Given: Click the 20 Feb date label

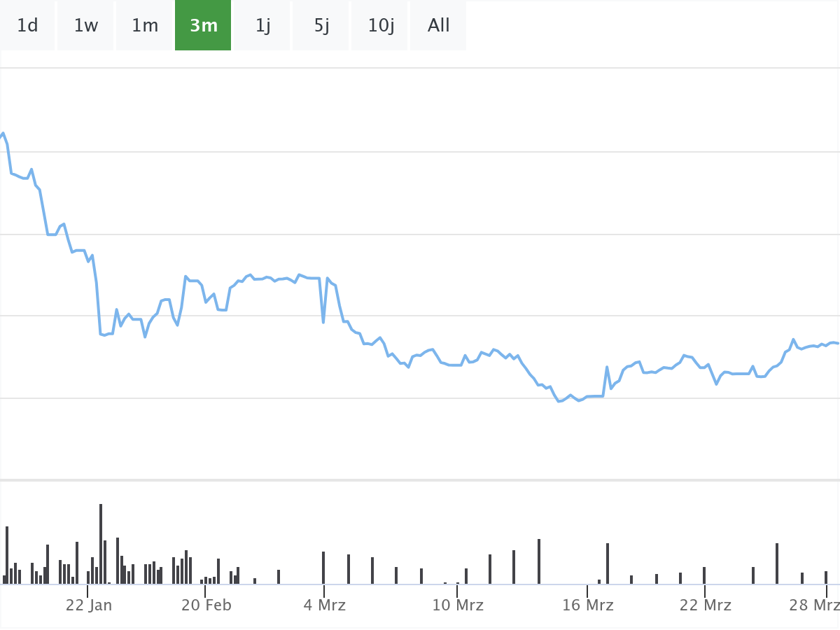Looking at the screenshot, I should pyautogui.click(x=206, y=605).
